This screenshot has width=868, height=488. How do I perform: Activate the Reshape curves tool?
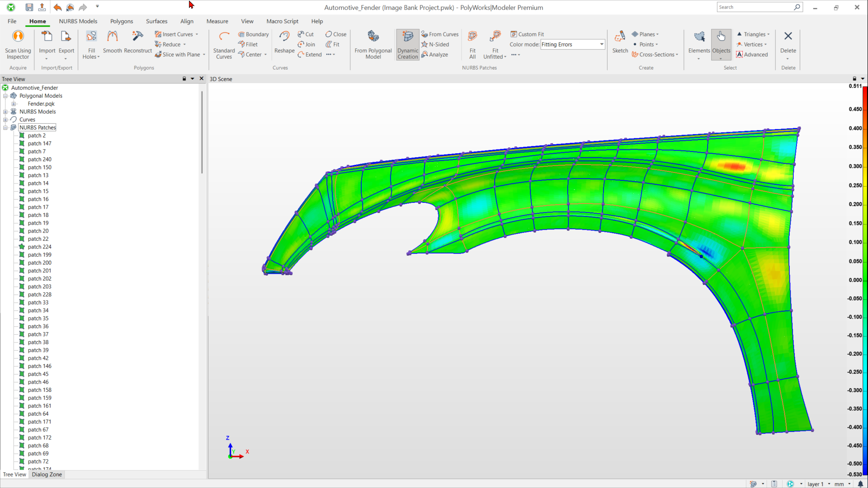point(284,37)
